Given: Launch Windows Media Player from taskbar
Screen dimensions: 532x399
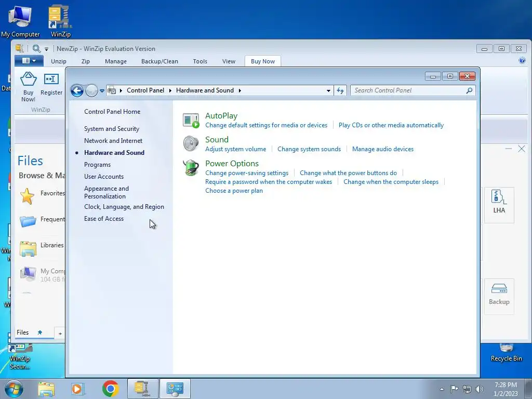Looking at the screenshot, I should click(x=77, y=389).
